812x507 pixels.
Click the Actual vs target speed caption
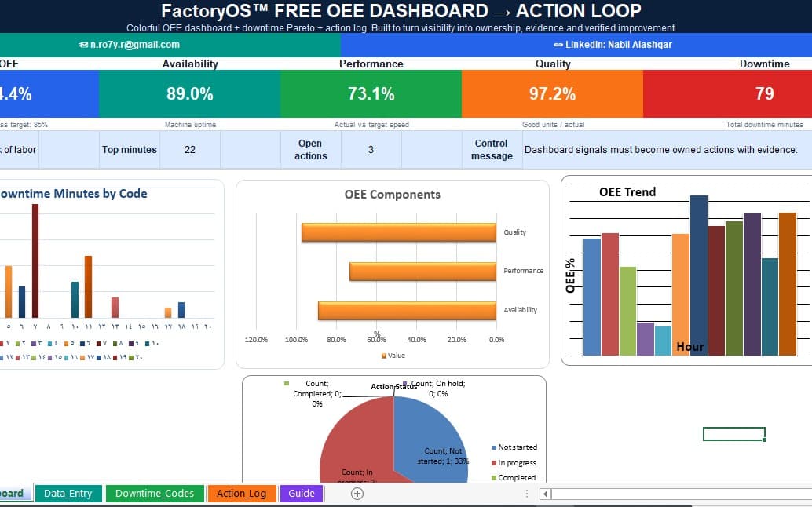click(371, 125)
